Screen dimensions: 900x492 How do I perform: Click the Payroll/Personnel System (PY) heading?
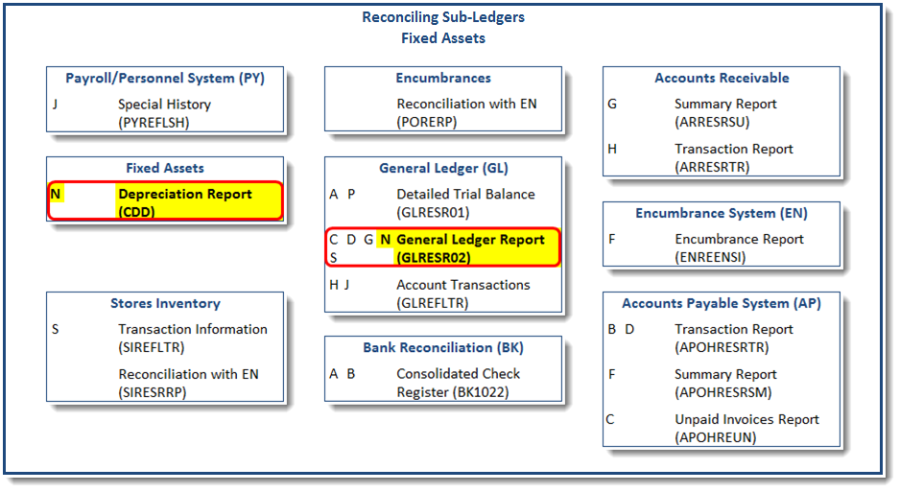tap(165, 78)
